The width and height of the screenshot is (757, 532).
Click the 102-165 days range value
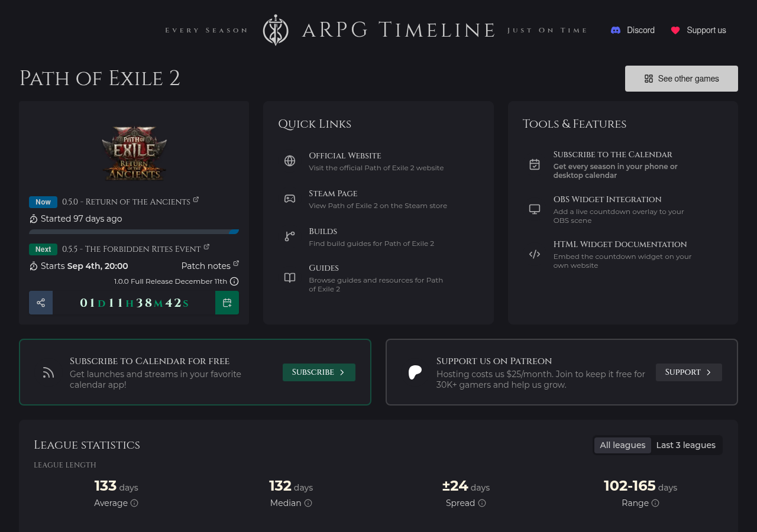[640, 486]
